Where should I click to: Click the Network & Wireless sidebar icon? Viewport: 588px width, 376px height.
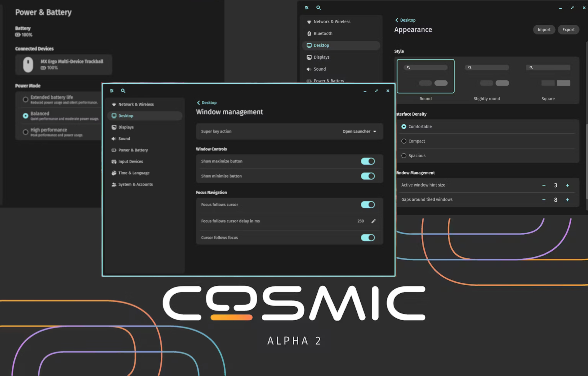click(113, 104)
